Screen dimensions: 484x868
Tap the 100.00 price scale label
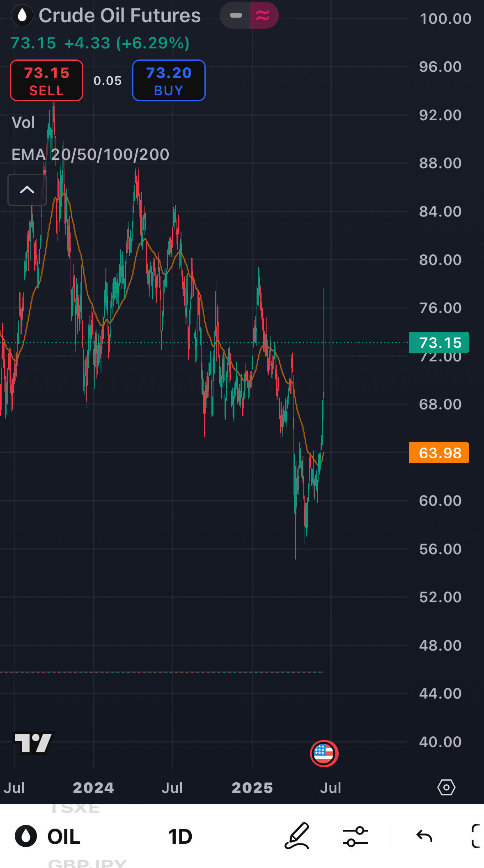point(445,19)
